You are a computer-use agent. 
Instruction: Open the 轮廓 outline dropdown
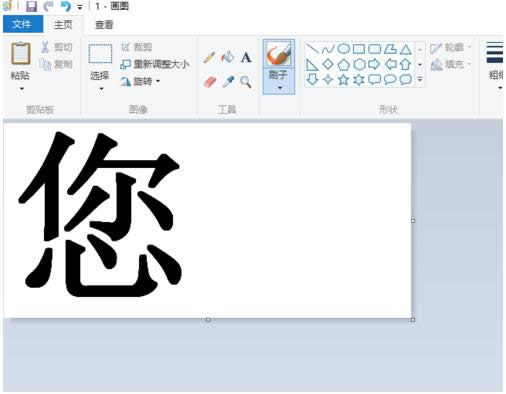[x=450, y=48]
